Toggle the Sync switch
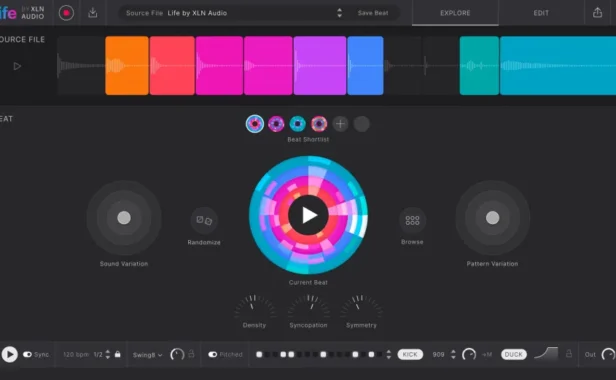This screenshot has width=616, height=380. click(x=28, y=354)
